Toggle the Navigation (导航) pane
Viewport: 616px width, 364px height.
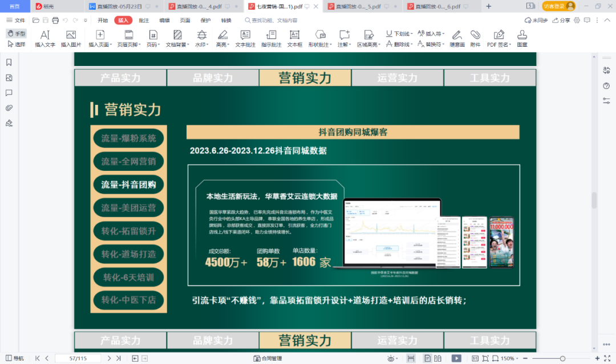click(x=14, y=358)
